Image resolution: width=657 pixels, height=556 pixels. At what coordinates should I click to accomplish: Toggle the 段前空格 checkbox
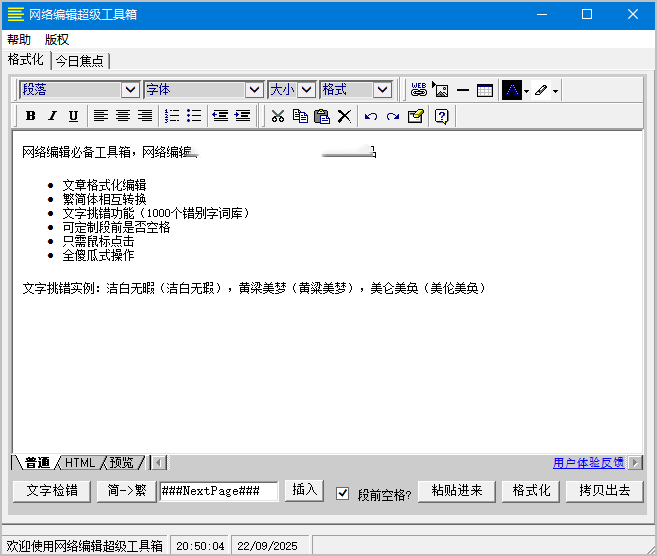[343, 493]
